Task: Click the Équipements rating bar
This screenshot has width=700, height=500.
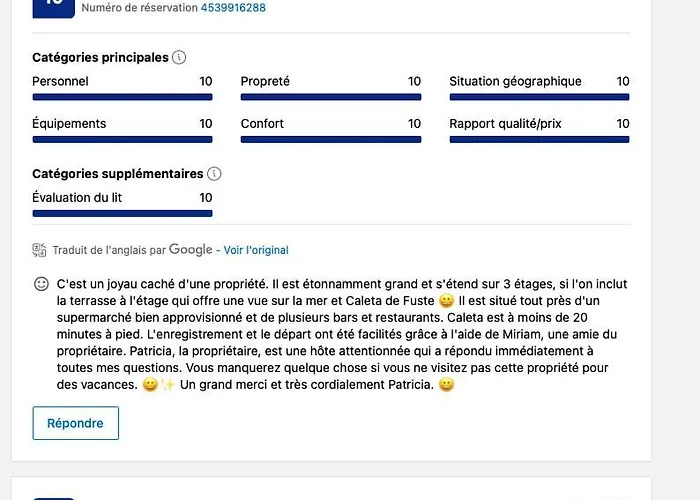Action: click(122, 139)
